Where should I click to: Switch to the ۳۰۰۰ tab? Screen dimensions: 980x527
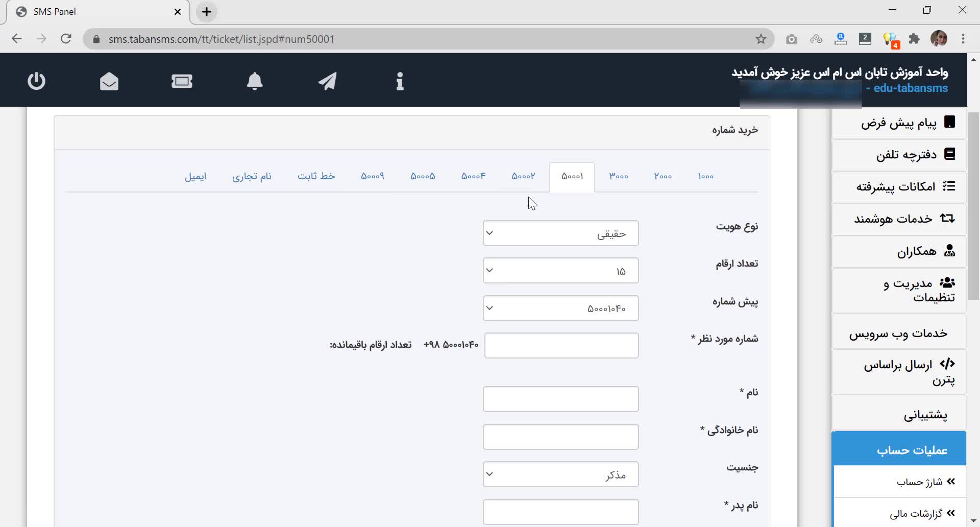(618, 176)
